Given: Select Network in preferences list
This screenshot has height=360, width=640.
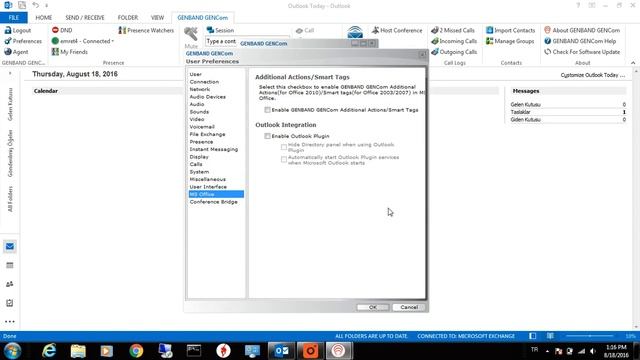Looking at the screenshot, I should tap(200, 89).
